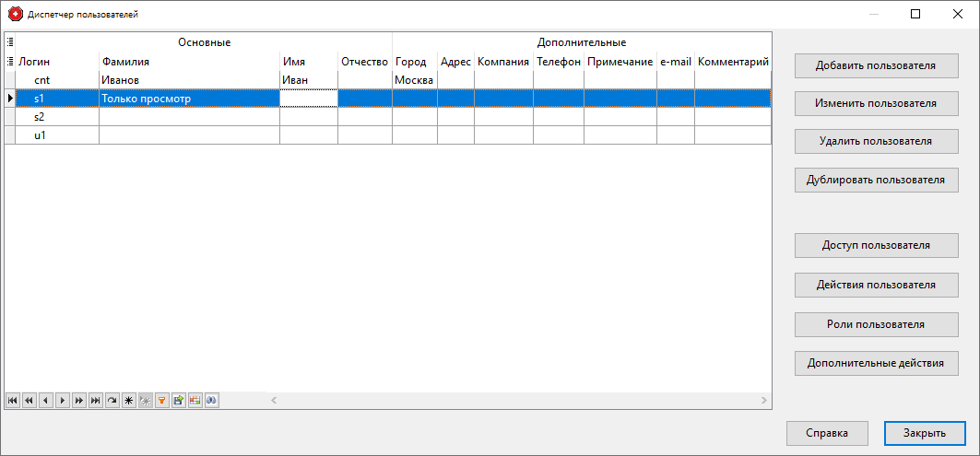The image size is (980, 456).
Task: Click the Только просмотр cell
Action: pyautogui.click(x=189, y=98)
